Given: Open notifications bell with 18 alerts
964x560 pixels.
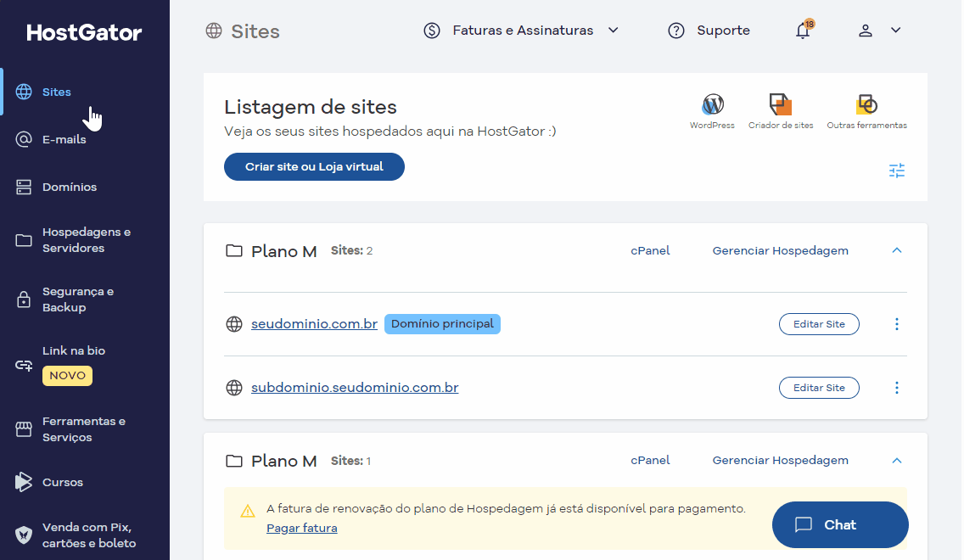Looking at the screenshot, I should point(803,30).
